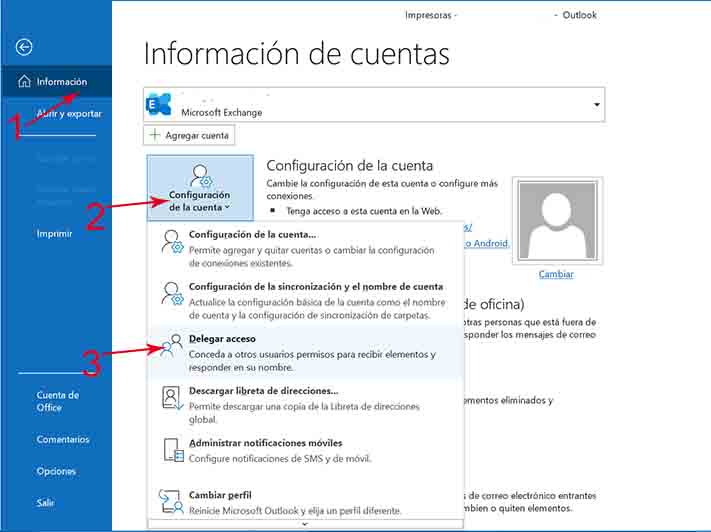Click the profile photo placeholder
The height and width of the screenshot is (532, 711).
[x=557, y=220]
